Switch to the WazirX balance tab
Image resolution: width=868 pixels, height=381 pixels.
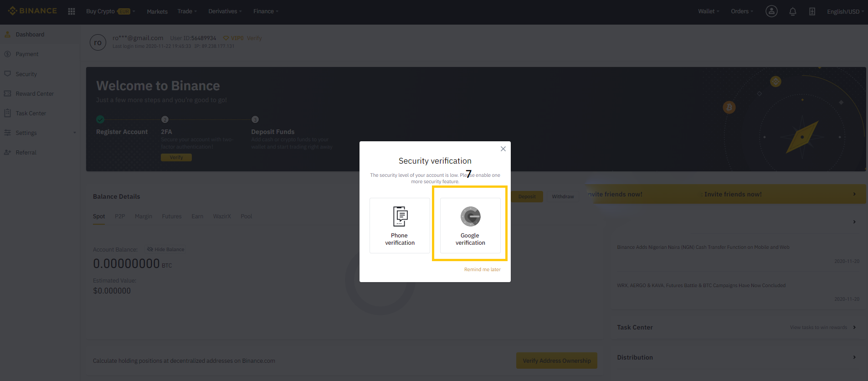[222, 216]
